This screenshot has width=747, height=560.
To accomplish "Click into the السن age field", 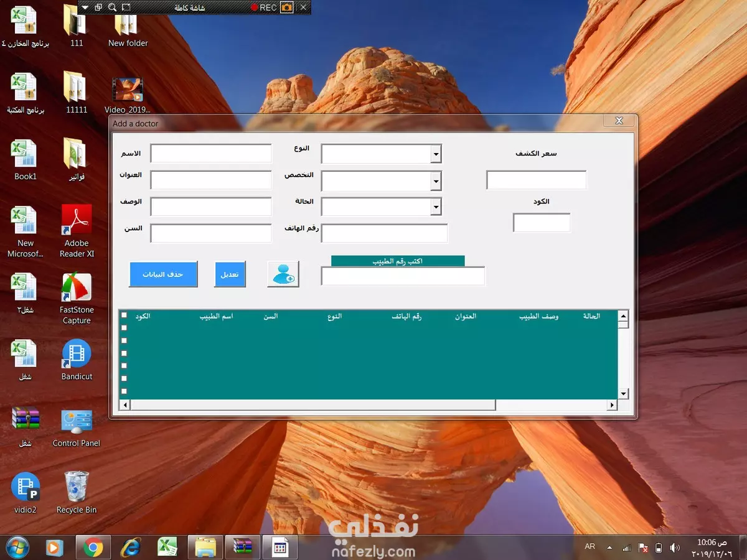I will (211, 233).
